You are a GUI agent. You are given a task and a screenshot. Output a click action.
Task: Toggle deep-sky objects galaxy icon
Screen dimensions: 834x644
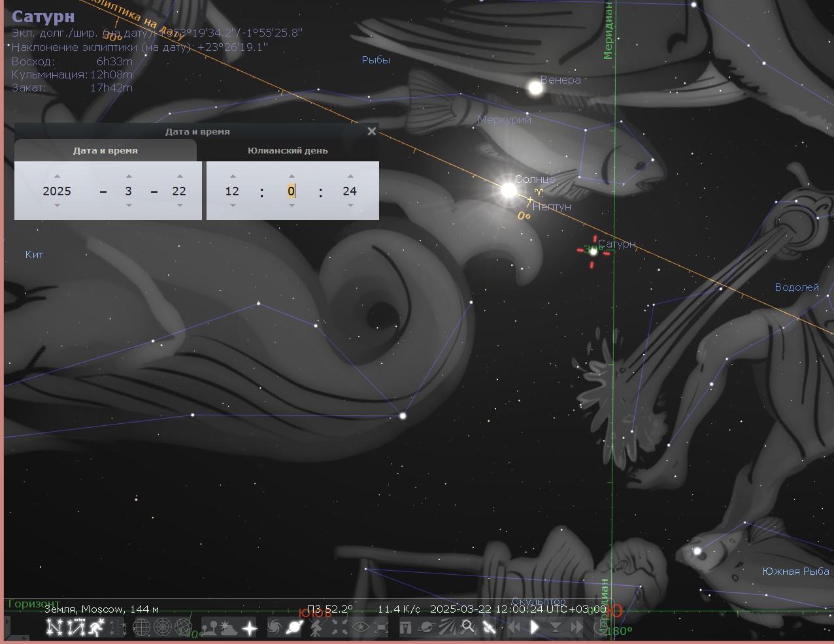coord(275,628)
